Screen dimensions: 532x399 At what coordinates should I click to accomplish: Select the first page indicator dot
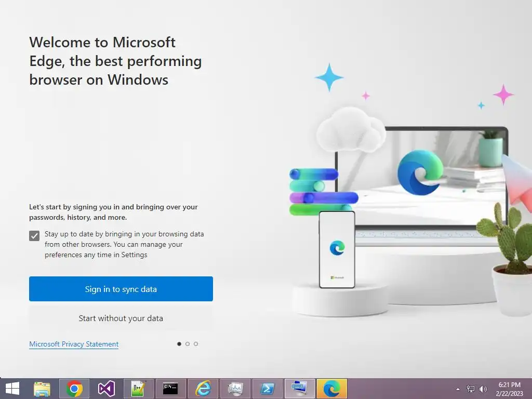pos(179,344)
